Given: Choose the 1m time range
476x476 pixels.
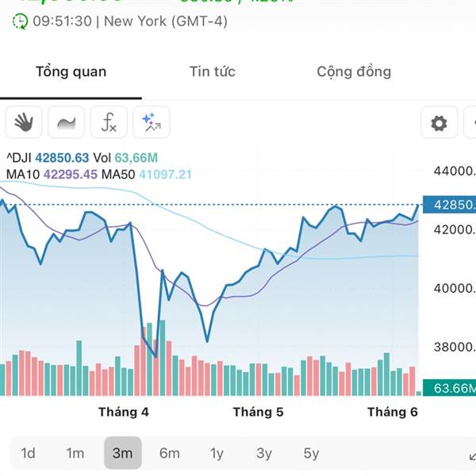Looking at the screenshot, I should point(75,453).
